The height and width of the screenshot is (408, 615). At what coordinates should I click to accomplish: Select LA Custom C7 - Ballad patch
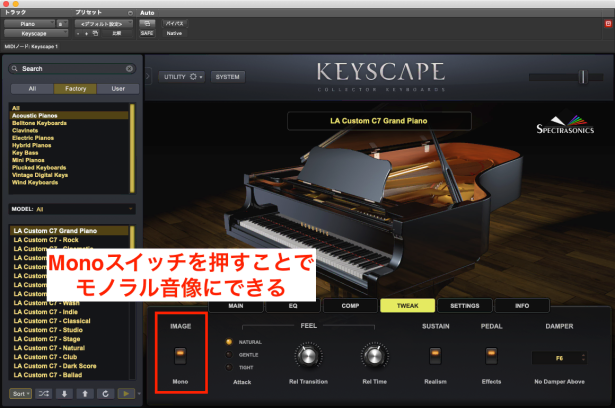click(x=69, y=375)
